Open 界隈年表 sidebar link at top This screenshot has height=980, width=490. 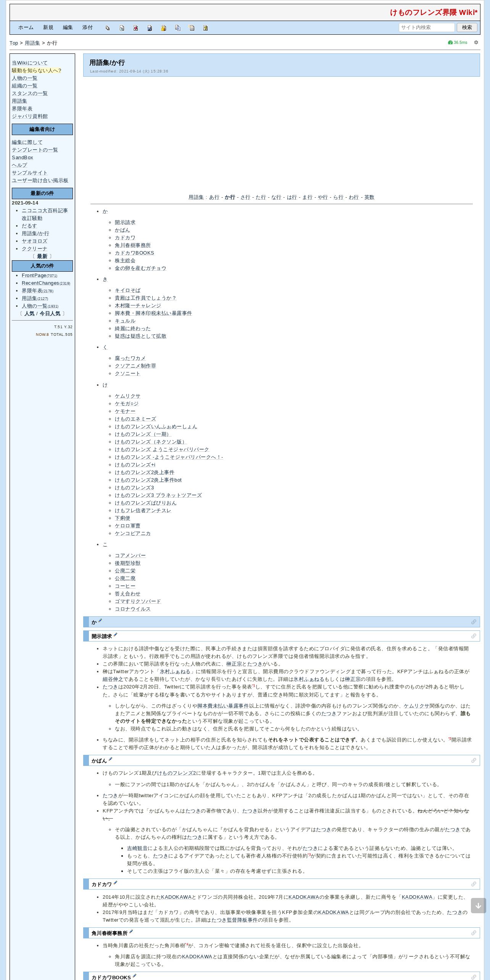(x=22, y=109)
